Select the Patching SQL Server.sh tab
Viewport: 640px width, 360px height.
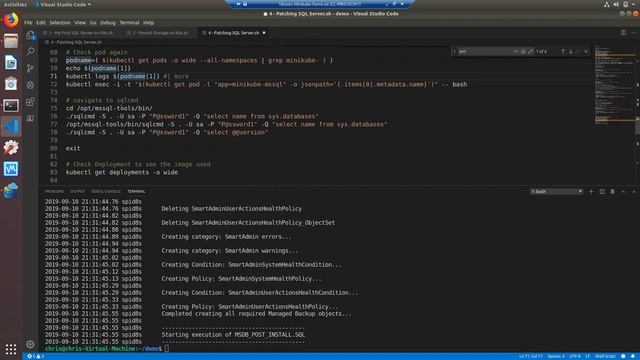coord(233,33)
